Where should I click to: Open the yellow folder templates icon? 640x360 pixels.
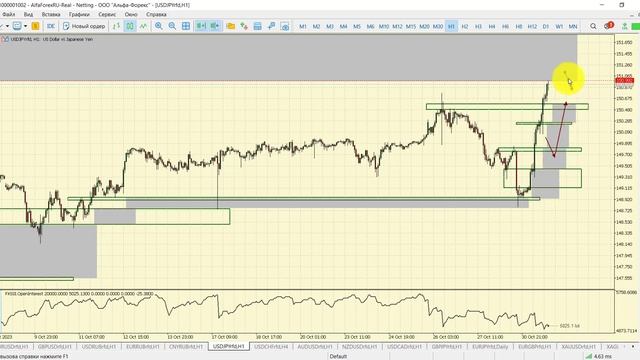(231, 26)
